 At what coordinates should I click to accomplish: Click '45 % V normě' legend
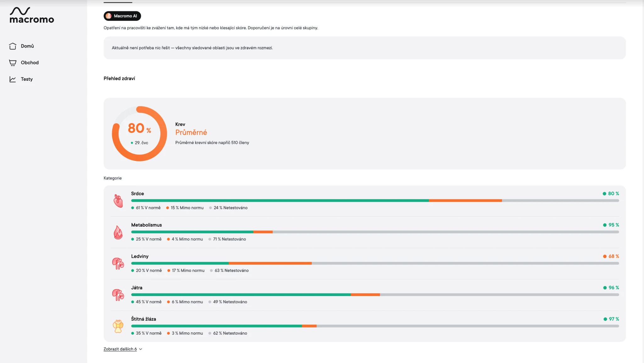[x=146, y=302]
